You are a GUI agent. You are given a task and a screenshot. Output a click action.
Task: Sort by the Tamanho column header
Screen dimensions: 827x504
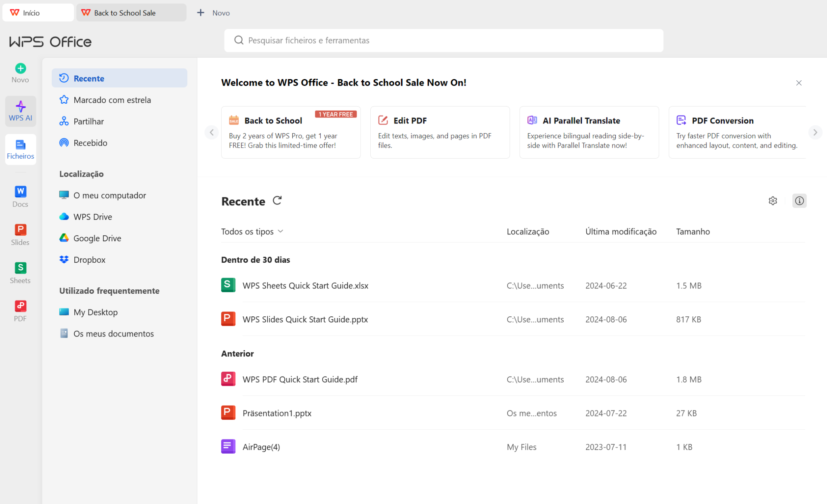point(693,232)
